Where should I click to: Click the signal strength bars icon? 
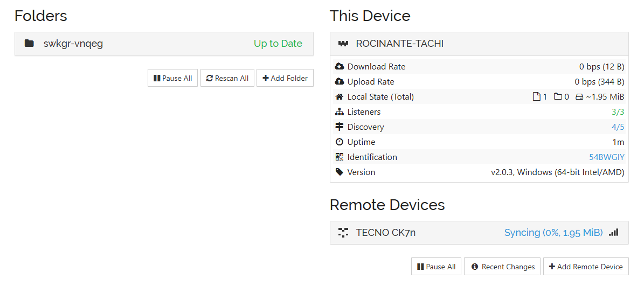(614, 233)
